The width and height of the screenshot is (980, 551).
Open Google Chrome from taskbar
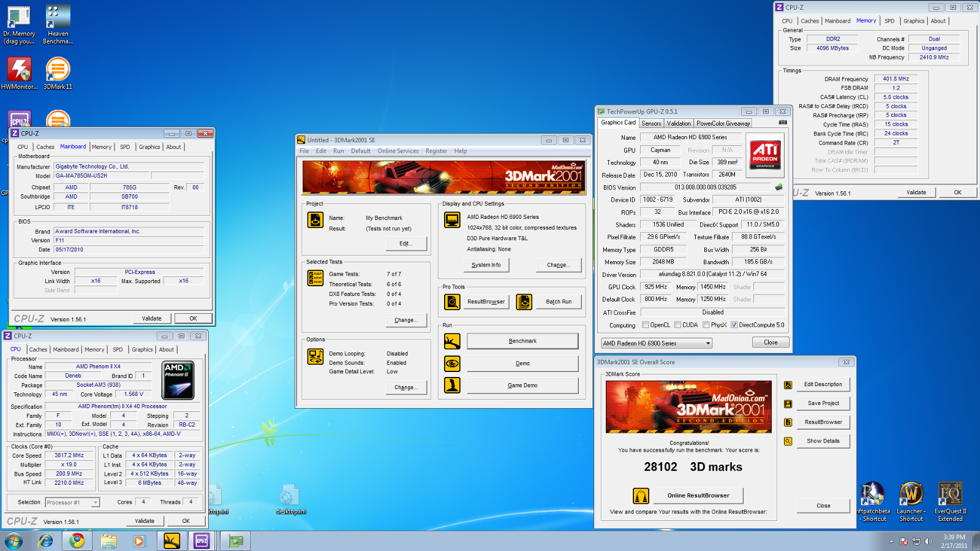pyautogui.click(x=77, y=541)
